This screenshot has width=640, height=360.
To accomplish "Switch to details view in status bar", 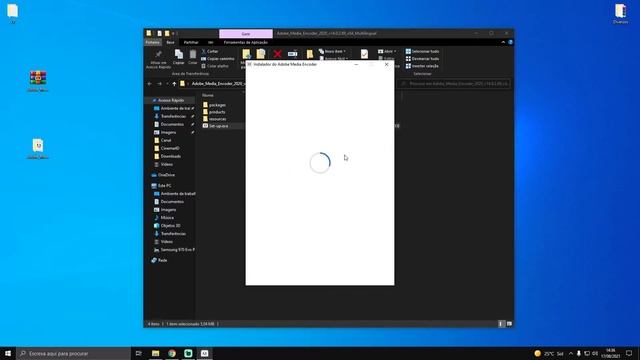I will pos(502,324).
